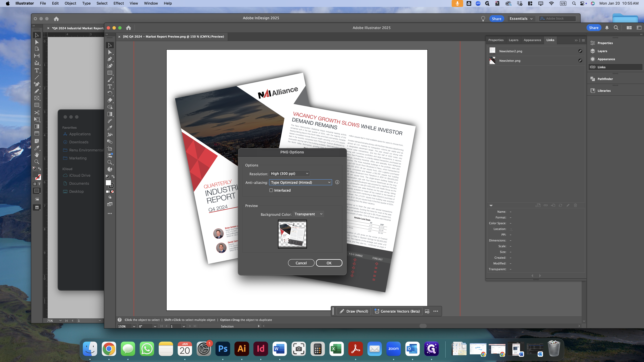The image size is (644, 362).
Task: Select Illustrator's Type tool
Action: (110, 86)
